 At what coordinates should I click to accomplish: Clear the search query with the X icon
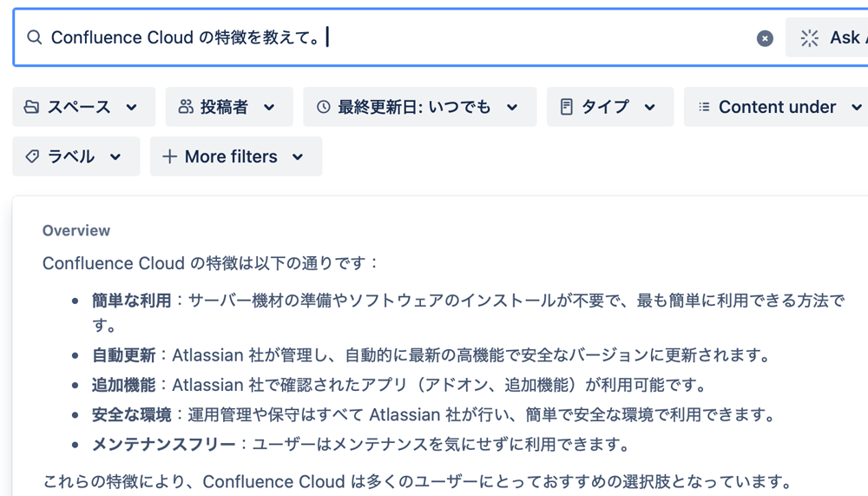click(x=765, y=38)
